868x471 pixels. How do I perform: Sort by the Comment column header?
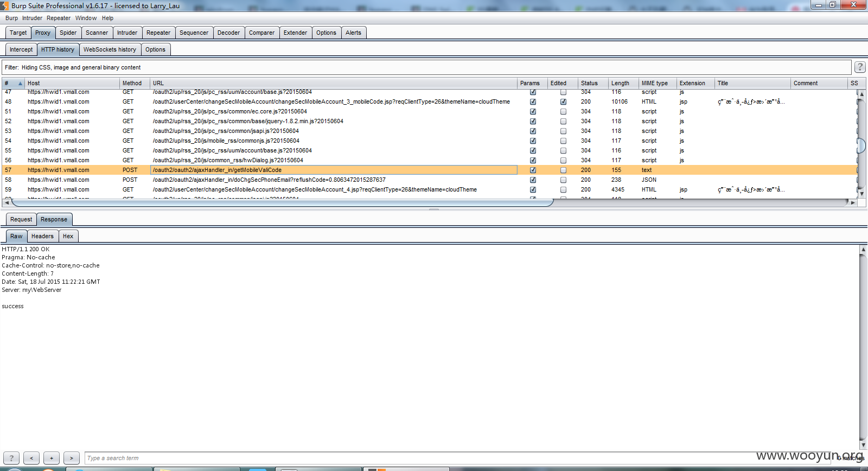coord(819,83)
